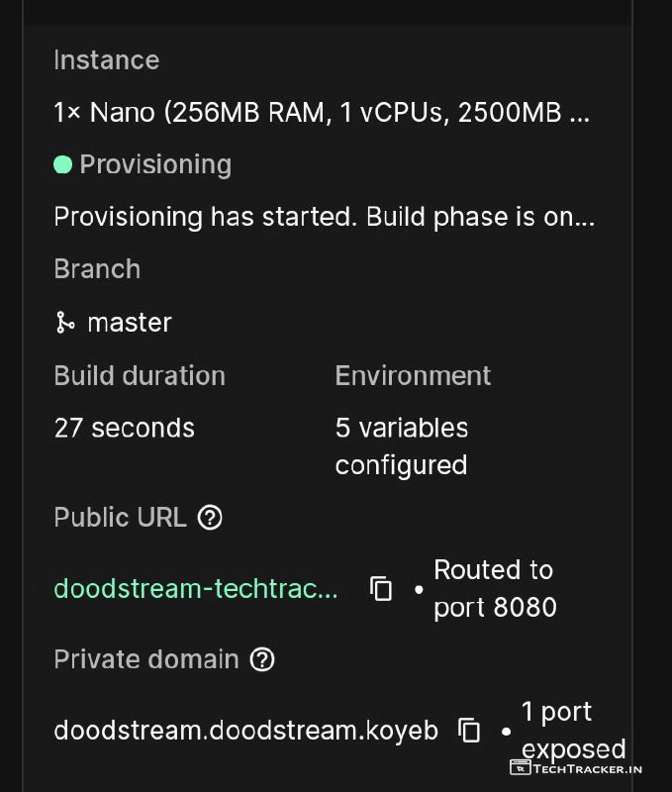
Task: Click the Provisioning status label
Action: coord(155,164)
